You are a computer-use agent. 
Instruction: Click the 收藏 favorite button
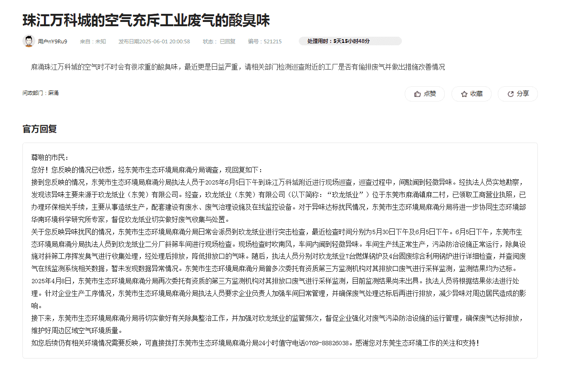tap(472, 94)
